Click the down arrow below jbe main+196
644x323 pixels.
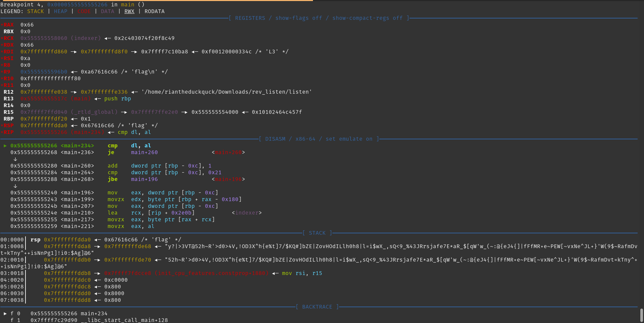[15, 186]
